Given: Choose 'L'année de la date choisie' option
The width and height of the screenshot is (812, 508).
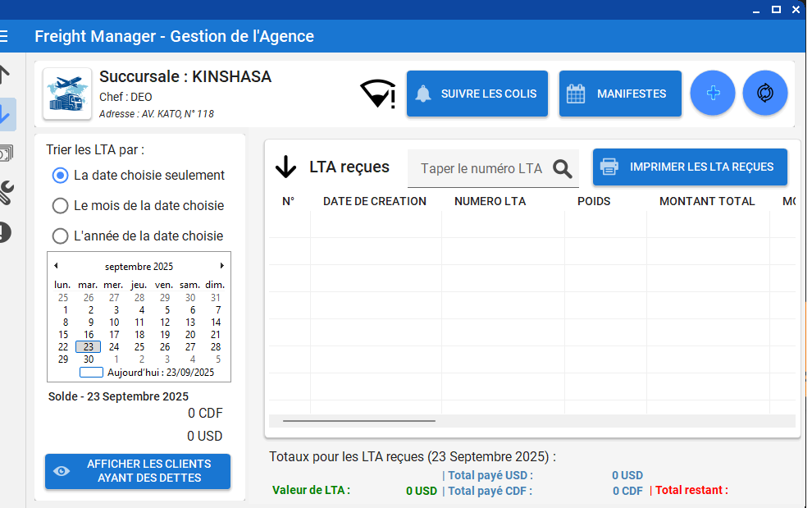Looking at the screenshot, I should (60, 236).
